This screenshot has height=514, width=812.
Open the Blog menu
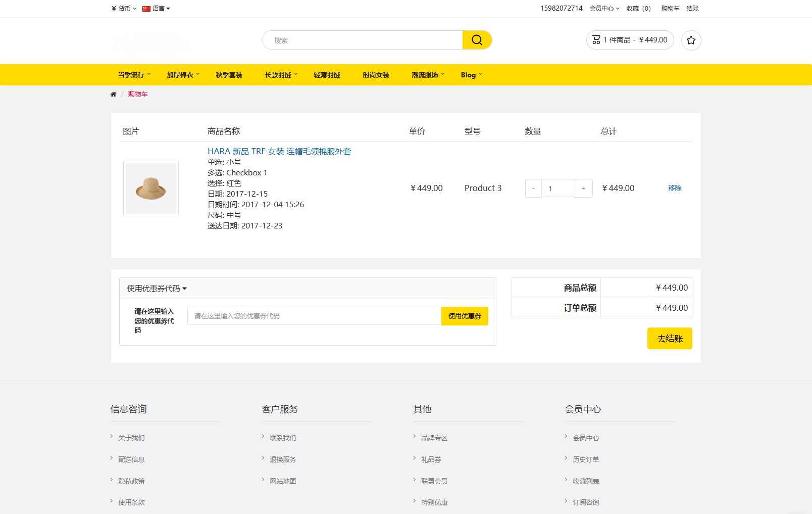pyautogui.click(x=472, y=75)
